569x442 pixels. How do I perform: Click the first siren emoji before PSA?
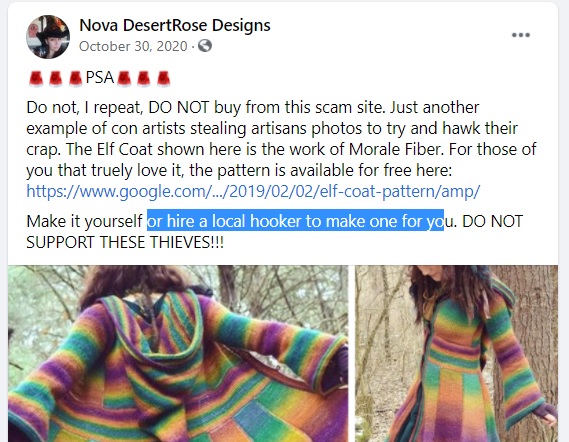pos(36,78)
